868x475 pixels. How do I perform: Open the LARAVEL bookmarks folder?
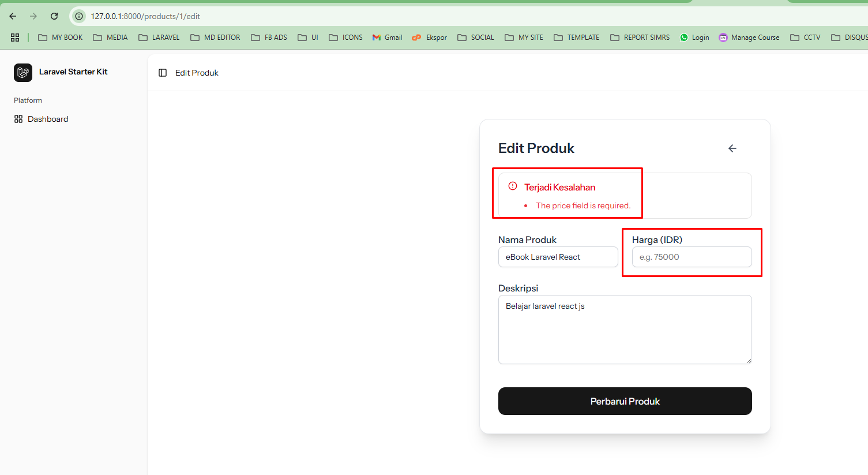(159, 37)
